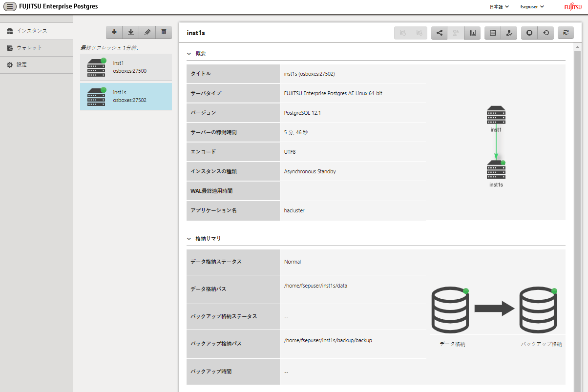This screenshot has height=392, width=588.
Task: Click the import instance download-arrow button
Action: coord(131,32)
